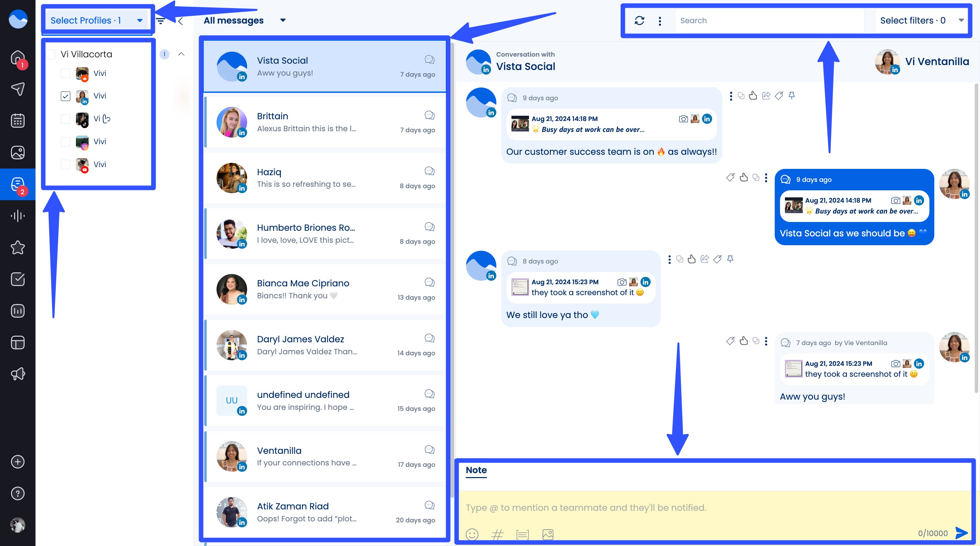This screenshot has width=980, height=546.
Task: Uncheck the selected Vivi LinkedIn profile
Action: click(65, 96)
